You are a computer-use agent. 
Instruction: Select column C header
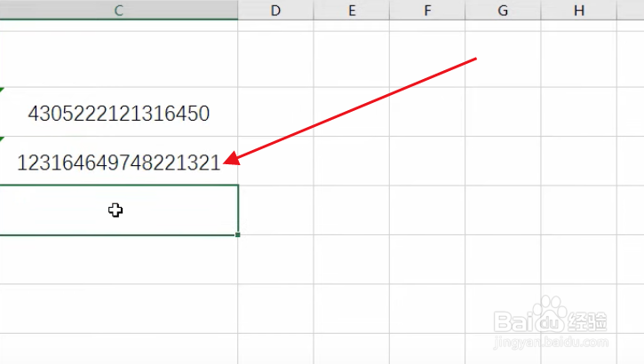[x=119, y=10]
